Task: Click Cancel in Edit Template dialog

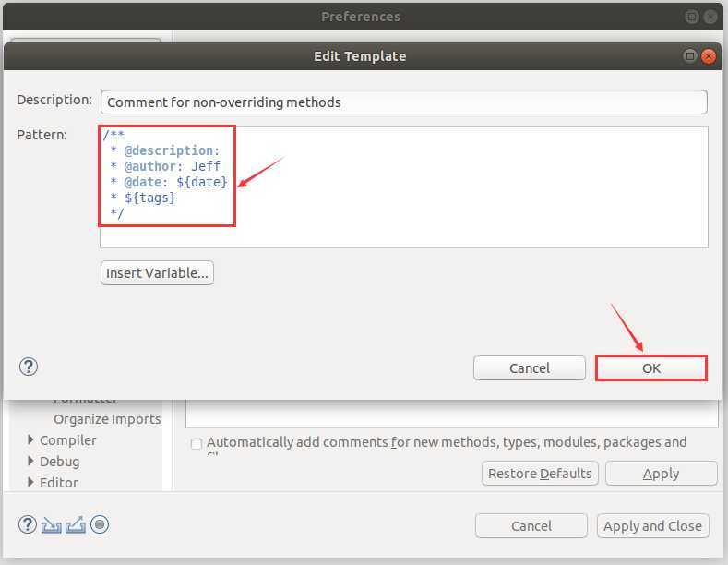Action: [x=530, y=368]
